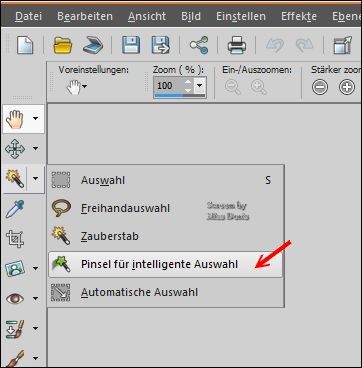362x368 pixels.
Task: Select the red-eye tool icon
Action: click(x=15, y=298)
